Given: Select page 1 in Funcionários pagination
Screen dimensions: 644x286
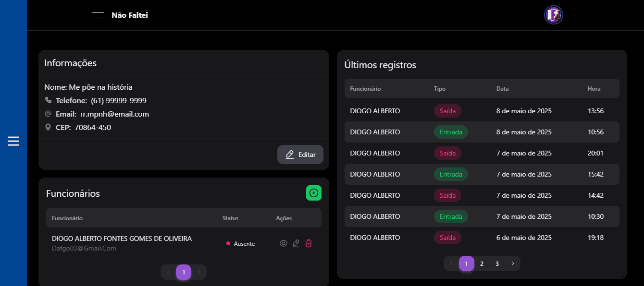Looking at the screenshot, I should pos(184,272).
